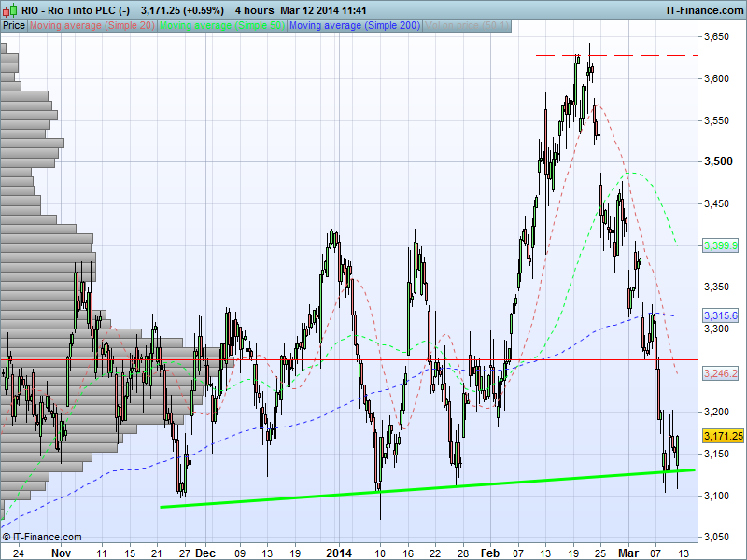Click the 3,300 price axis label

[716, 329]
